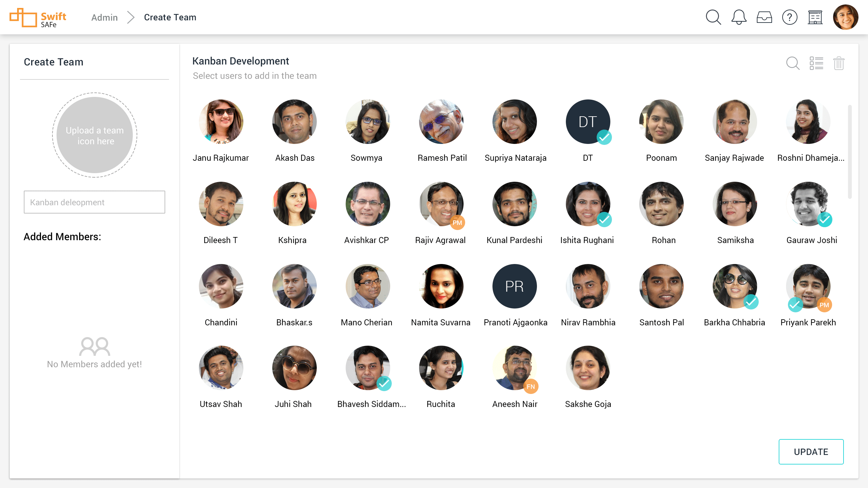Open the inbox tray icon
868x488 pixels.
[764, 17]
